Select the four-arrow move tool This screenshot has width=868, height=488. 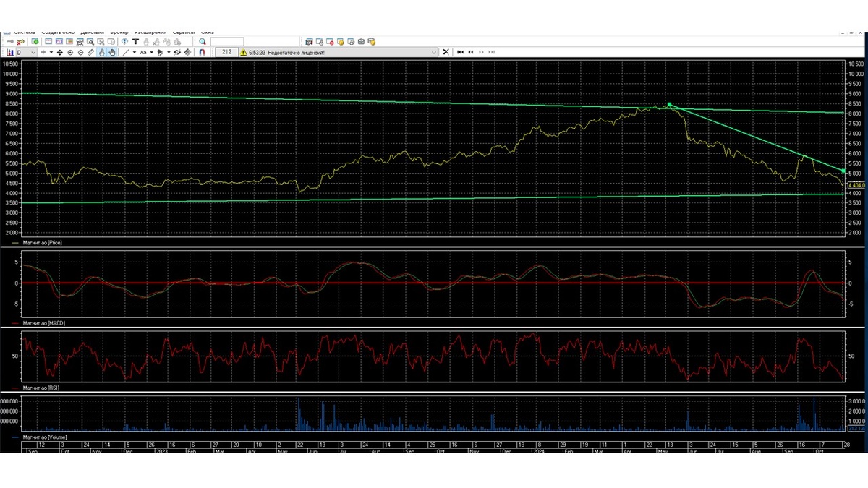[59, 52]
